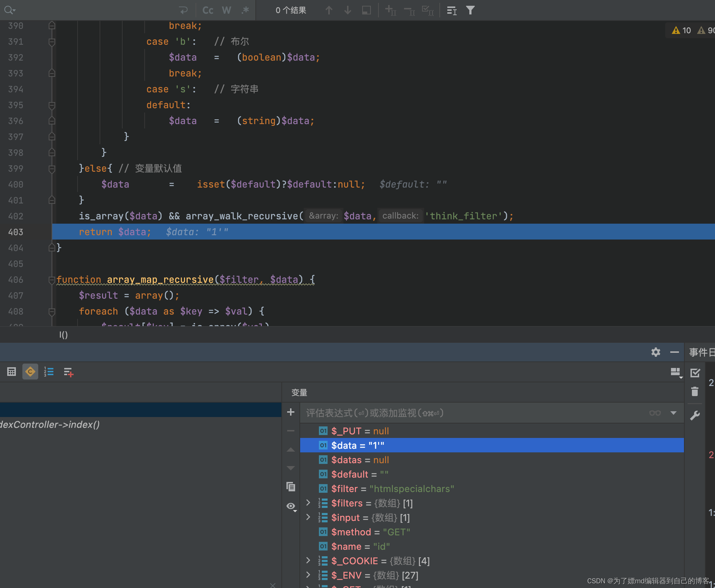Click the add new watch plus button

click(291, 412)
